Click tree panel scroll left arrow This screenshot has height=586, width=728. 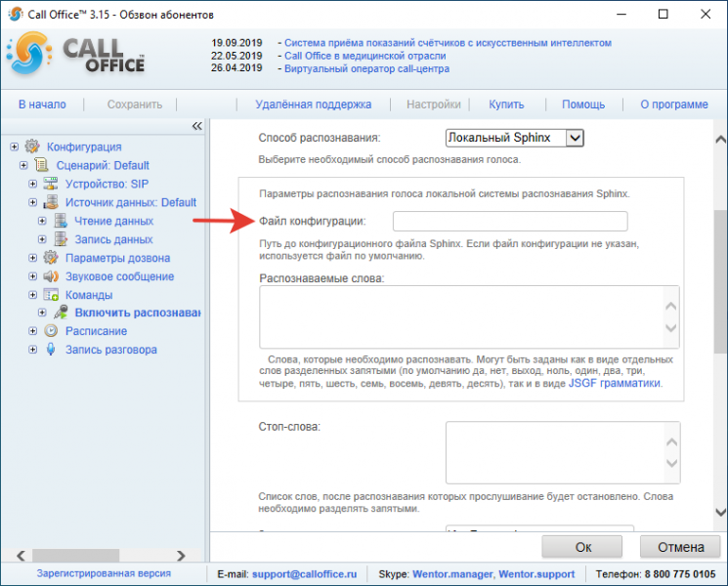coord(21,556)
